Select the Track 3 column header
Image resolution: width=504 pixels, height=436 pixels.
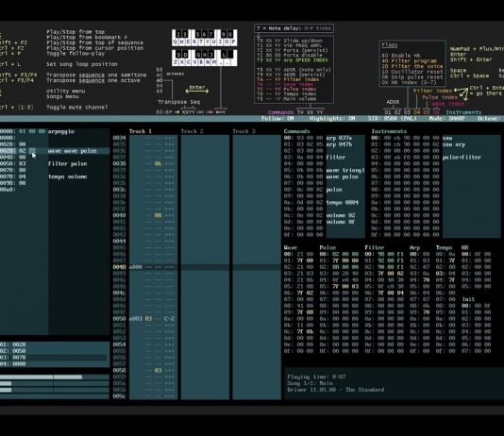pyautogui.click(x=244, y=131)
